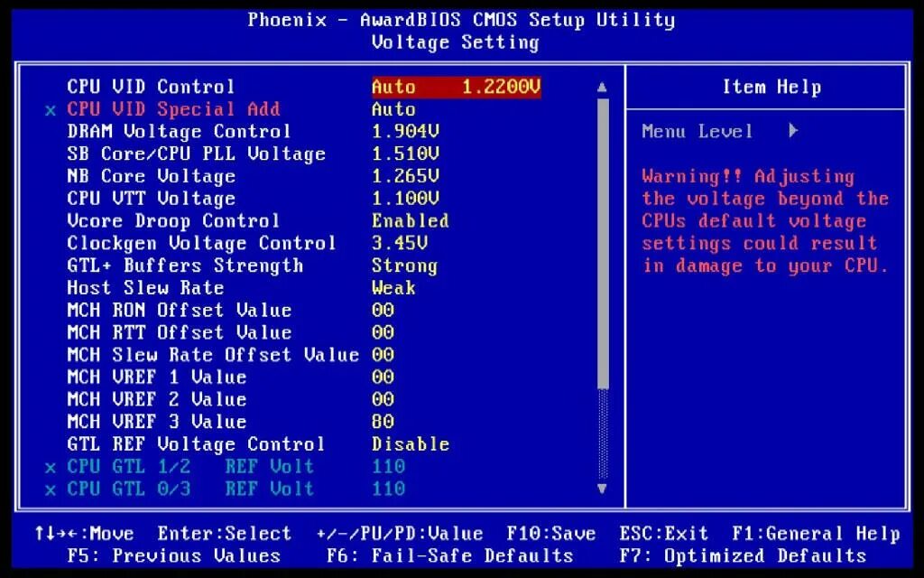This screenshot has width=924, height=578.
Task: Edit the 00 value of MCH Slew Rate Offset
Action: (383, 355)
